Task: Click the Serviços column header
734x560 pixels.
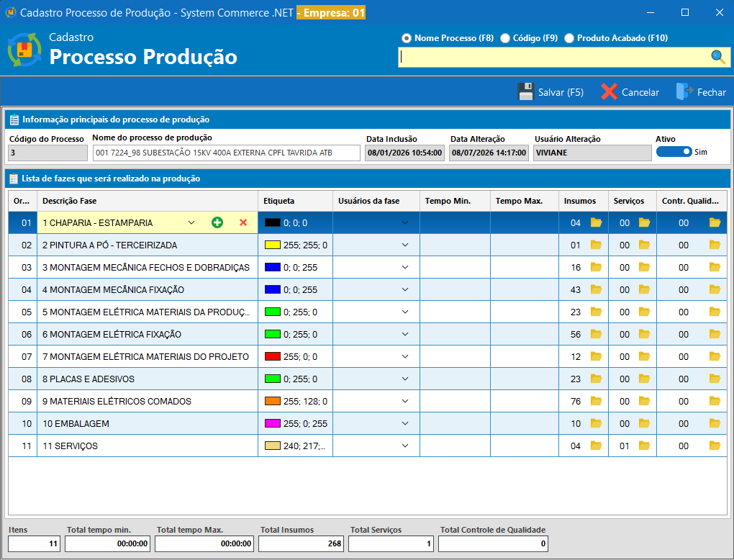Action: click(x=633, y=201)
